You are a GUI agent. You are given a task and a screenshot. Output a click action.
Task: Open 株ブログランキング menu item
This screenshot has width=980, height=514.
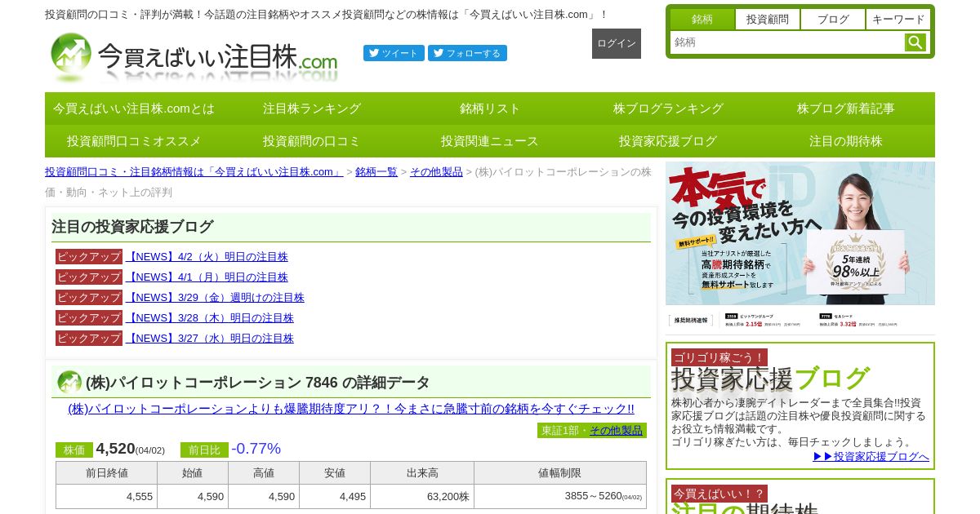(668, 109)
